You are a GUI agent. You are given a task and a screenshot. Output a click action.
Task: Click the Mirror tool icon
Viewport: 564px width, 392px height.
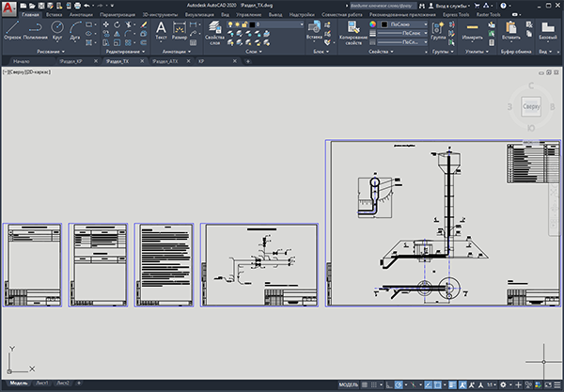pyautogui.click(x=117, y=34)
